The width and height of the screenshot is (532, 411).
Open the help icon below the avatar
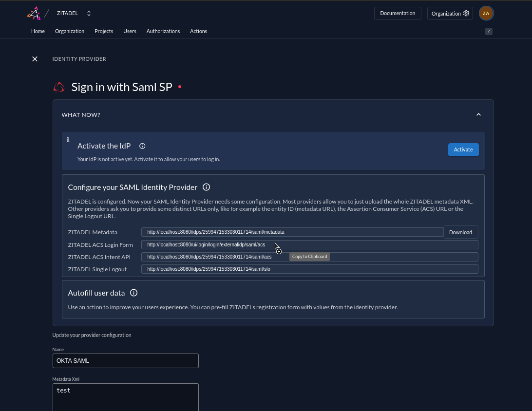click(x=489, y=31)
